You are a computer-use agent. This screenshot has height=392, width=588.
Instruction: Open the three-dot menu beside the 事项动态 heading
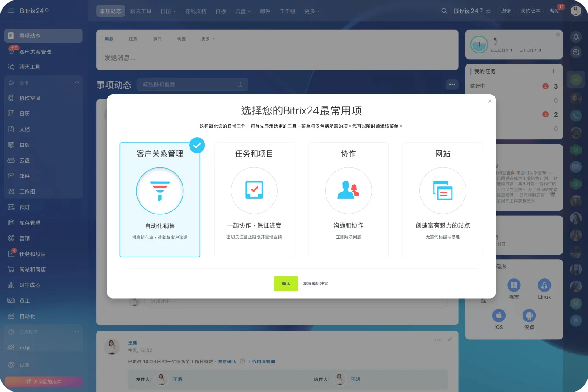click(452, 85)
